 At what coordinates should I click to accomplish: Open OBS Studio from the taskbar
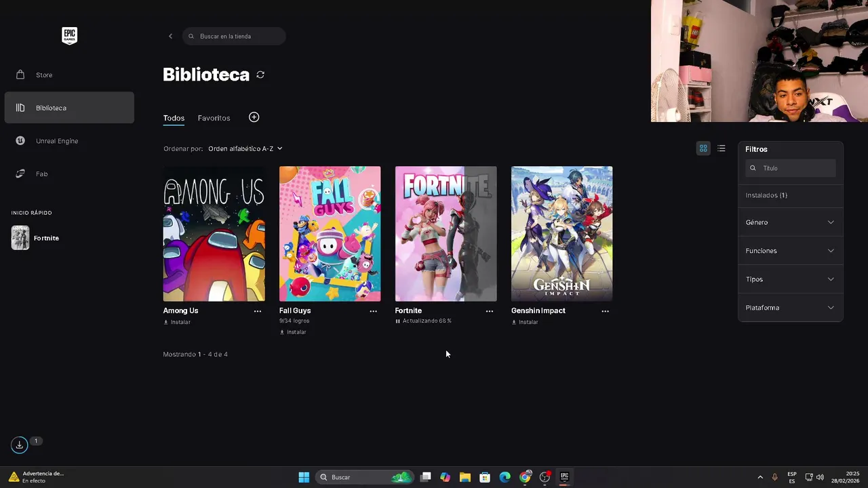pos(545,477)
